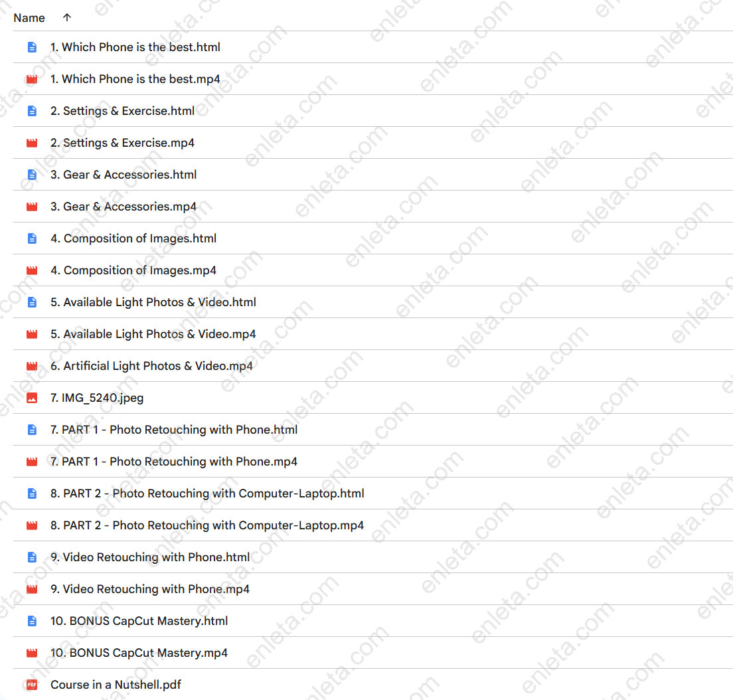Click the doc icon for Video Retouching with Phone.html
The width and height of the screenshot is (733, 700).
[32, 557]
